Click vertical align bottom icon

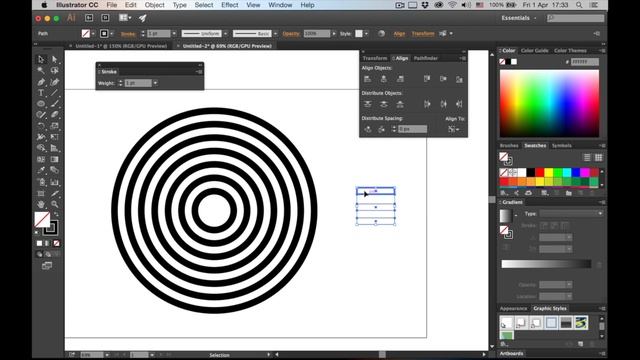(x=459, y=79)
